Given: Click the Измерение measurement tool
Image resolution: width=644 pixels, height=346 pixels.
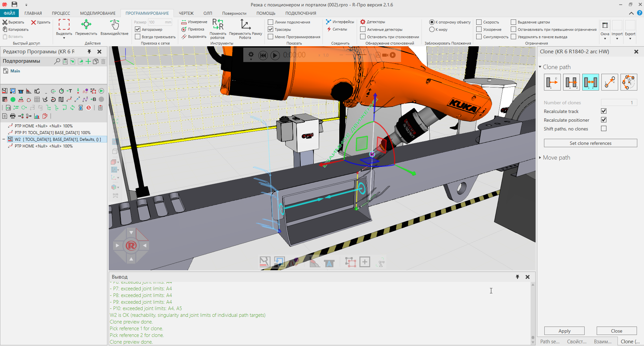Looking at the screenshot, I should pos(194,22).
